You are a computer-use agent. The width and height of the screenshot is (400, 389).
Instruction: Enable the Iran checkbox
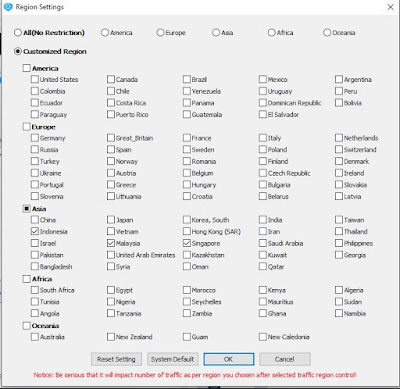pos(263,231)
